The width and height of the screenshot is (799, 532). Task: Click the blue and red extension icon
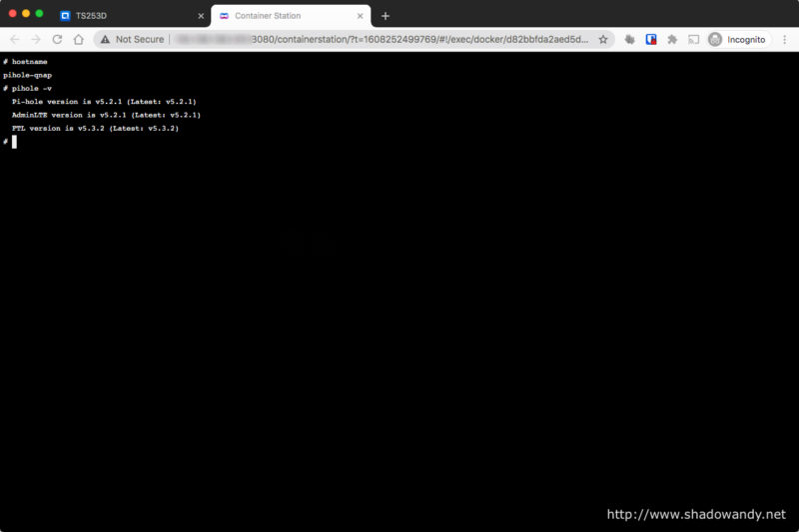click(x=651, y=39)
